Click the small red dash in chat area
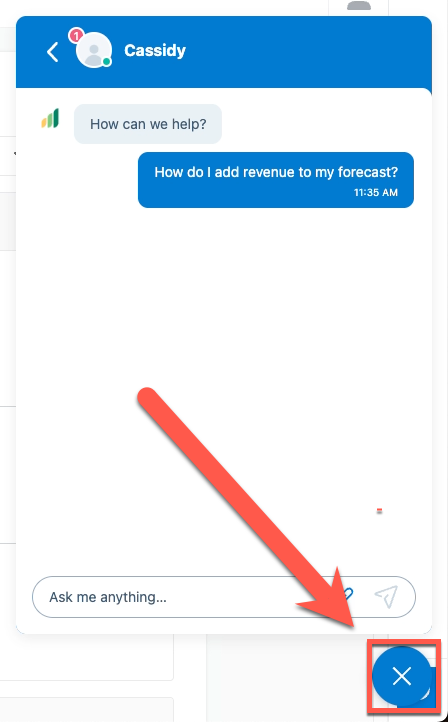The height and width of the screenshot is (722, 448). (379, 510)
